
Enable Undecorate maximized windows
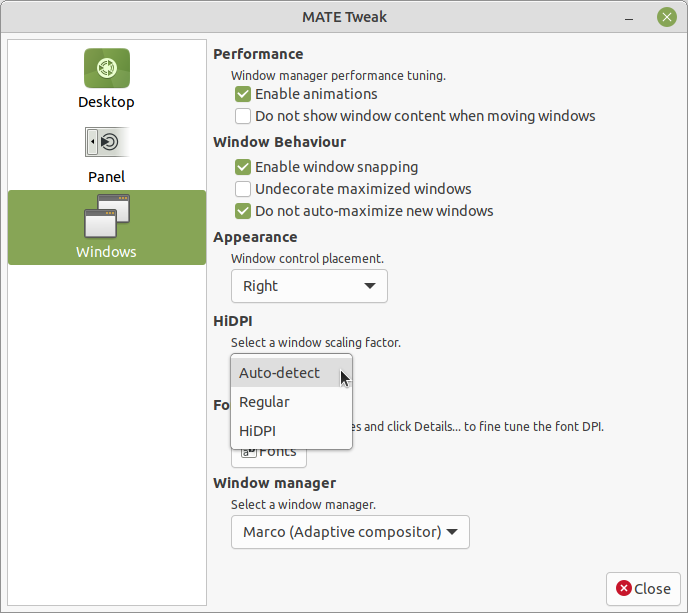(x=243, y=189)
